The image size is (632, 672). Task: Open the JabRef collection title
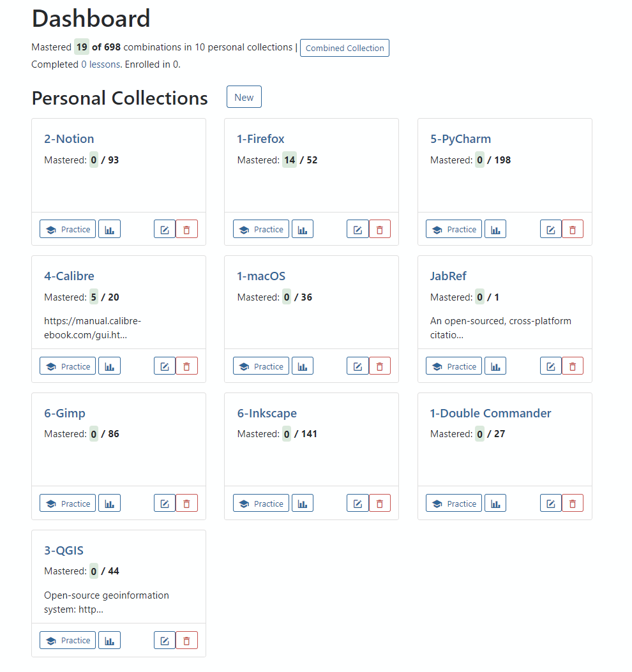point(448,276)
